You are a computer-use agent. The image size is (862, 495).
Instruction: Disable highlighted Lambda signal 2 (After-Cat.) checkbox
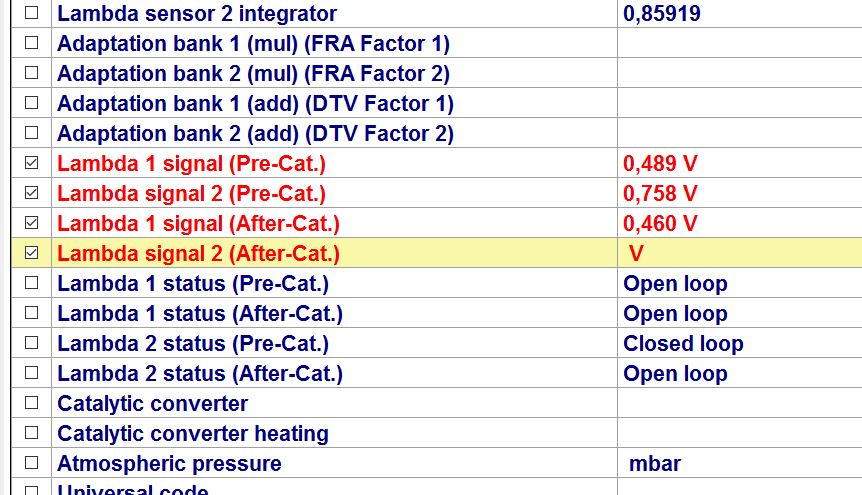(32, 253)
